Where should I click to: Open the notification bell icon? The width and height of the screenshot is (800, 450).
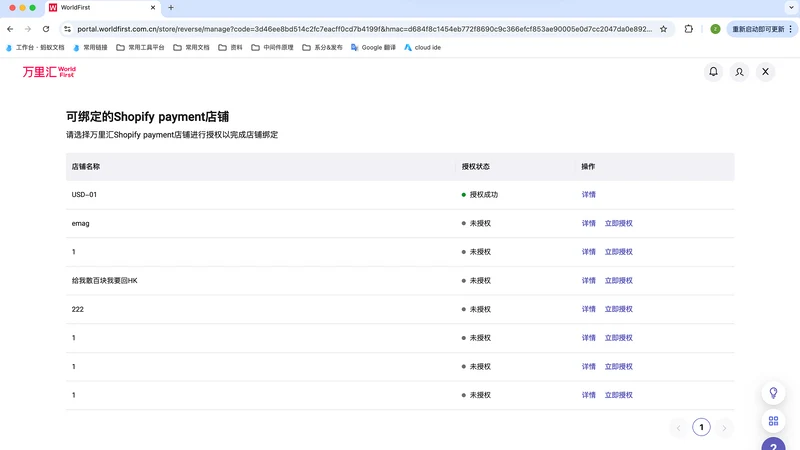713,72
